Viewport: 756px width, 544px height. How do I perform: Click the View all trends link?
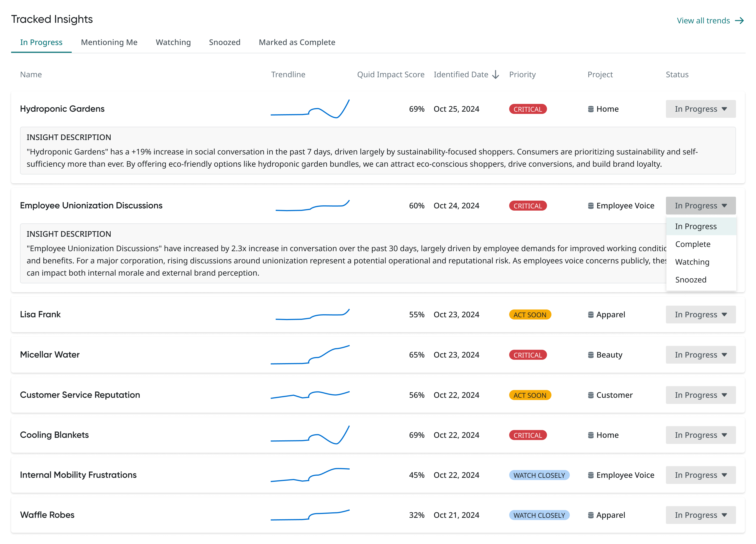(702, 20)
